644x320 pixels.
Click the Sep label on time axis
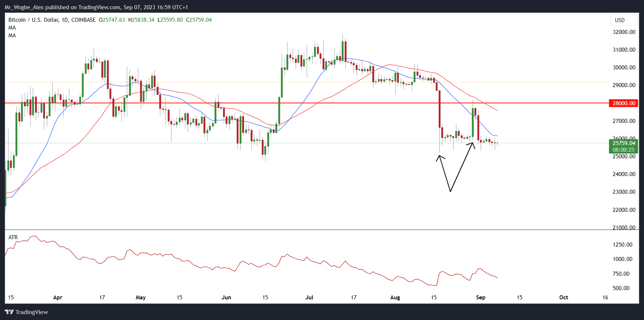pyautogui.click(x=481, y=297)
